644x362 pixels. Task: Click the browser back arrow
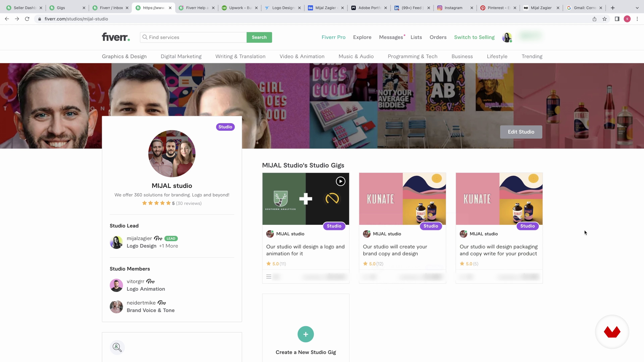[x=7, y=19]
